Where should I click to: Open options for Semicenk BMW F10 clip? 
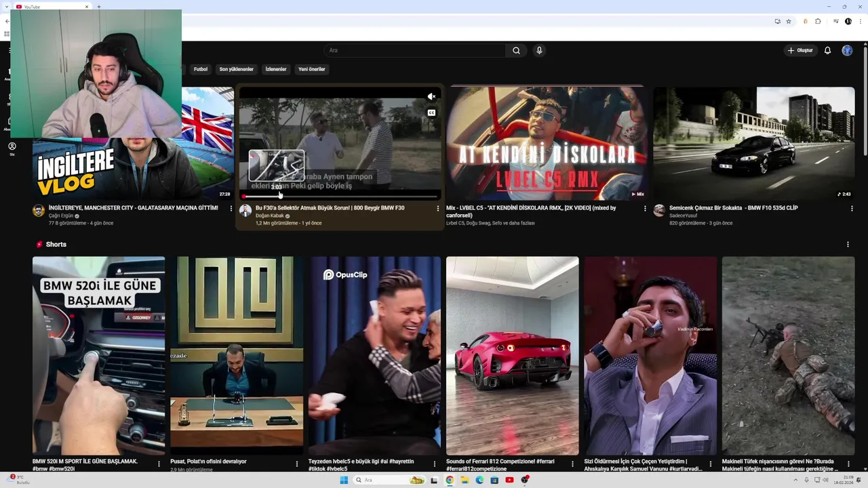(852, 209)
